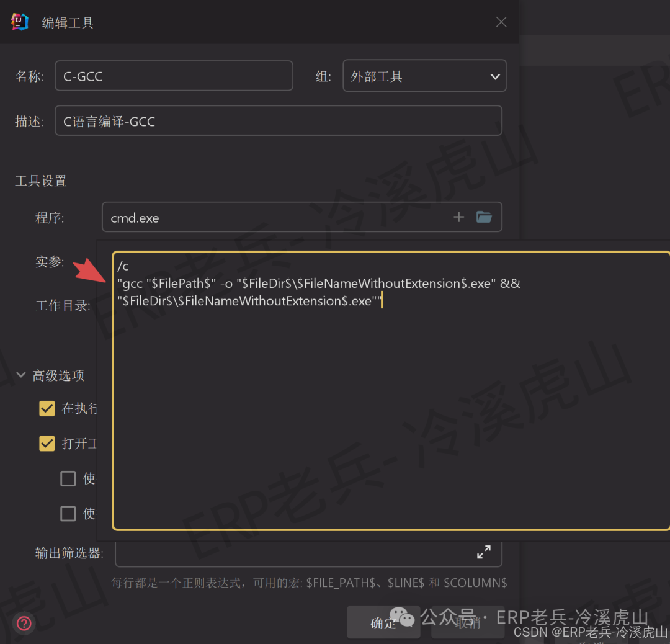Screen dimensions: 670x644
Task: Click the 程序 field containing cmd.exe
Action: [x=301, y=217]
